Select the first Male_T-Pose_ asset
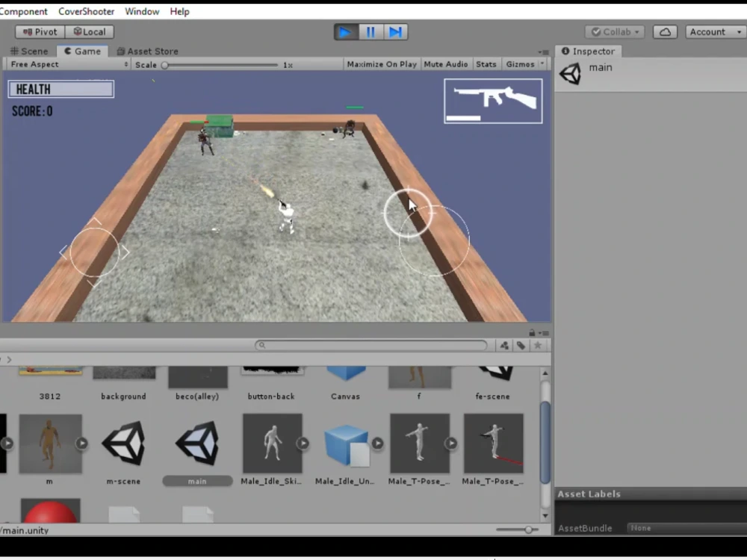This screenshot has width=747, height=560. [420, 444]
